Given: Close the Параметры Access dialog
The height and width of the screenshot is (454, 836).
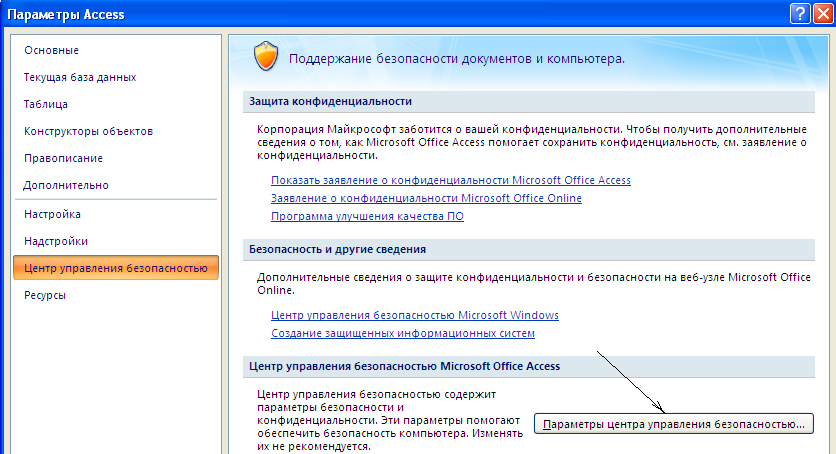Looking at the screenshot, I should click(x=823, y=14).
